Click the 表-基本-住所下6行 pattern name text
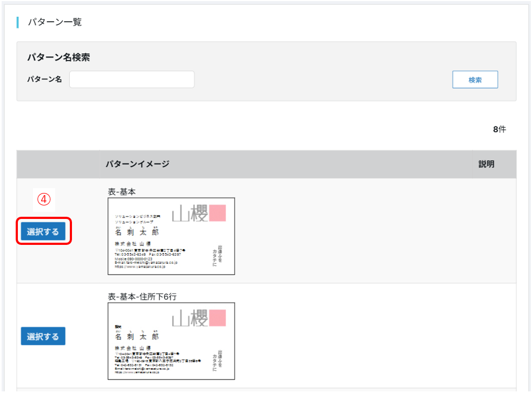The image size is (532, 393). click(142, 296)
